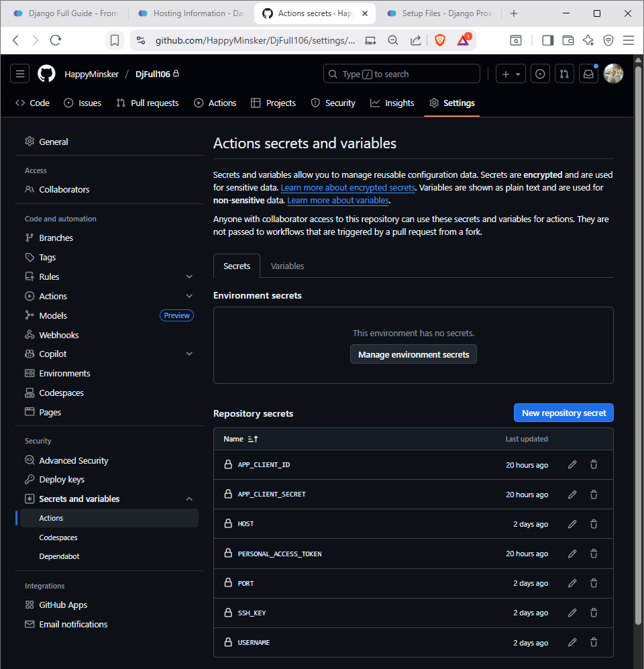Click the New repository secret button
Screen dimensions: 644x669
(563, 413)
